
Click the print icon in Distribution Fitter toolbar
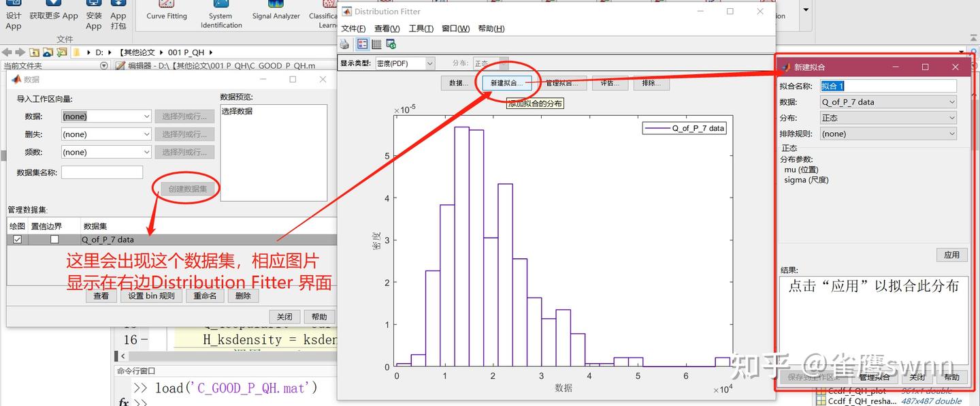[345, 44]
